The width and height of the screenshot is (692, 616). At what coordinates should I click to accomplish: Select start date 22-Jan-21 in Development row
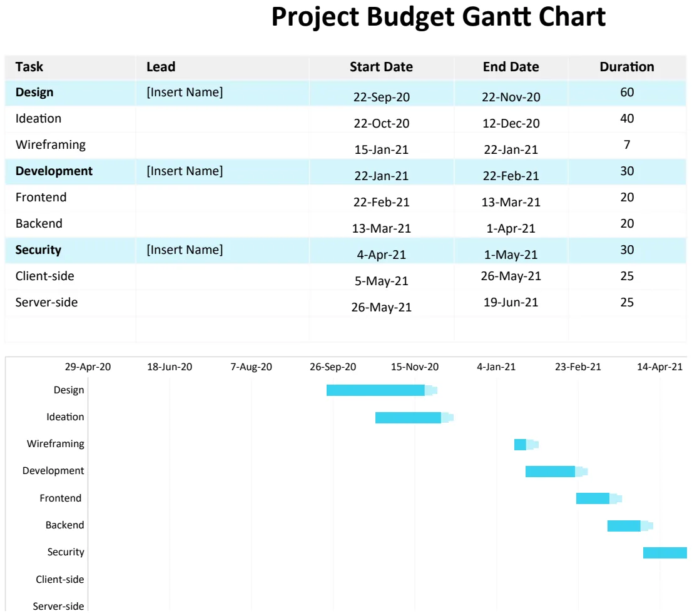[381, 176]
